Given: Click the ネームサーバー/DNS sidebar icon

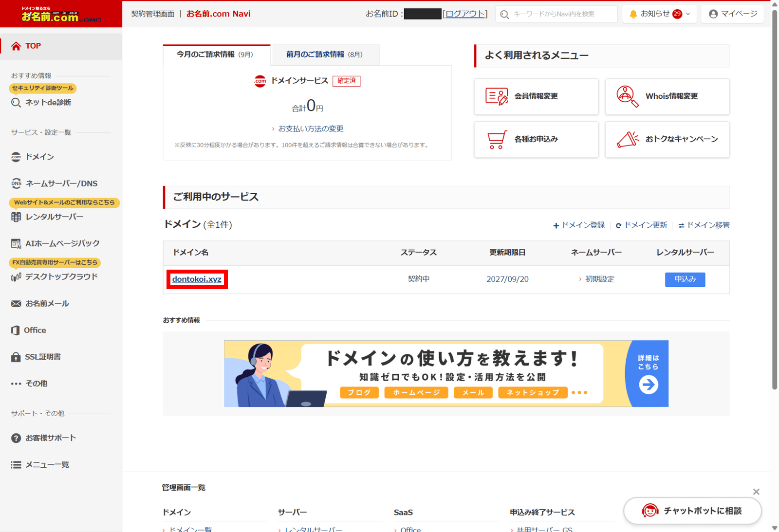Looking at the screenshot, I should click(16, 183).
